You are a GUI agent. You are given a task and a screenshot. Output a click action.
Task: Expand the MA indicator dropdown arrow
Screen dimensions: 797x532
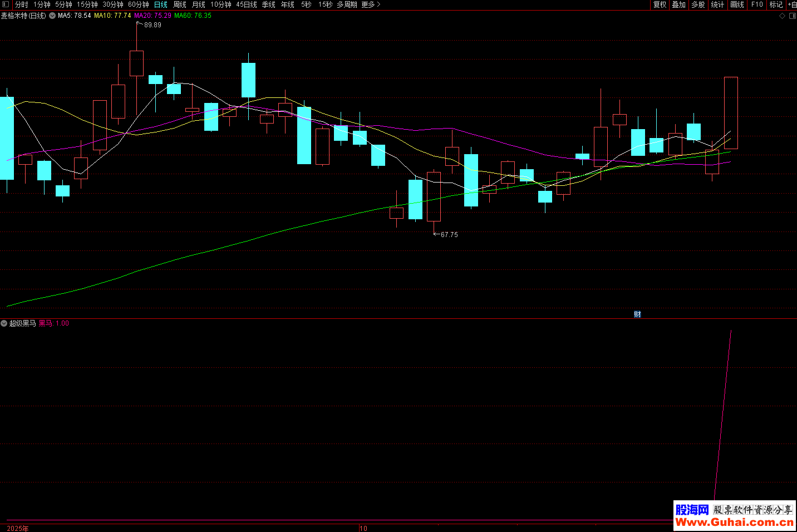point(52,16)
